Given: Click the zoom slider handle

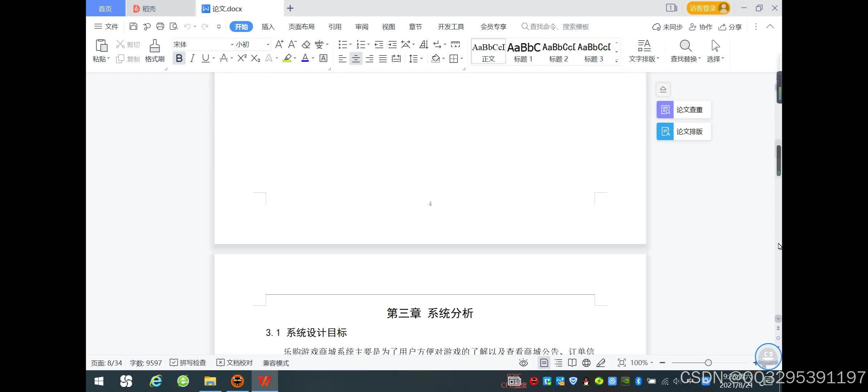Looking at the screenshot, I should tap(708, 363).
